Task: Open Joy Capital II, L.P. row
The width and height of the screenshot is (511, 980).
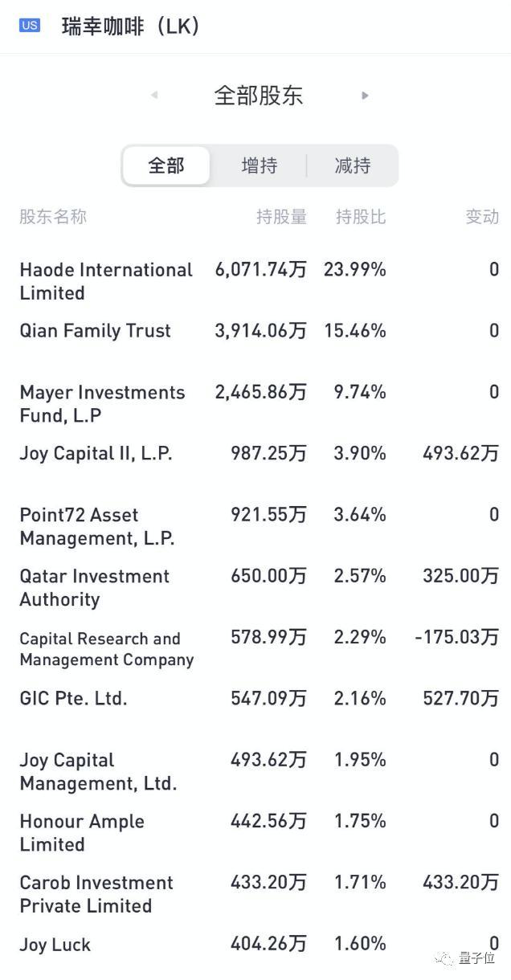Action: pyautogui.click(x=96, y=454)
